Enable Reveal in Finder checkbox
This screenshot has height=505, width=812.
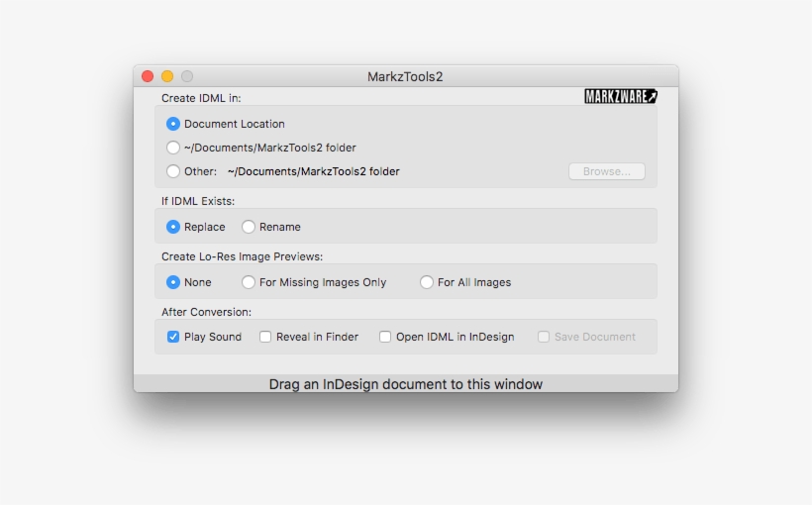[x=265, y=337]
